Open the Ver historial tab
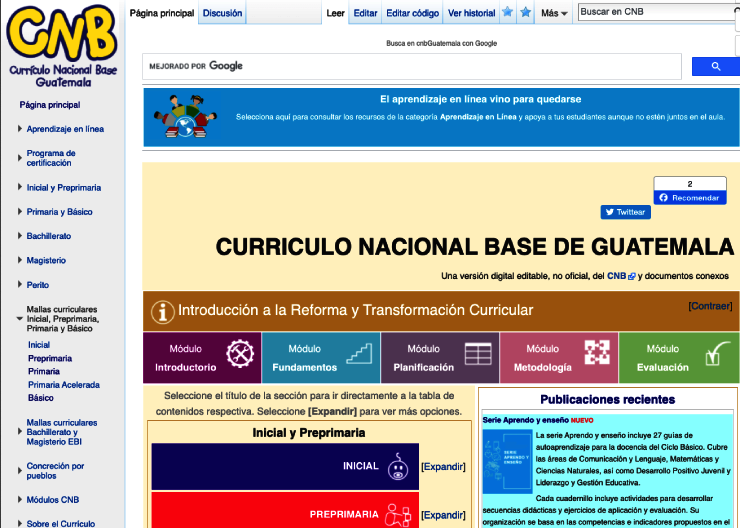 pos(471,13)
